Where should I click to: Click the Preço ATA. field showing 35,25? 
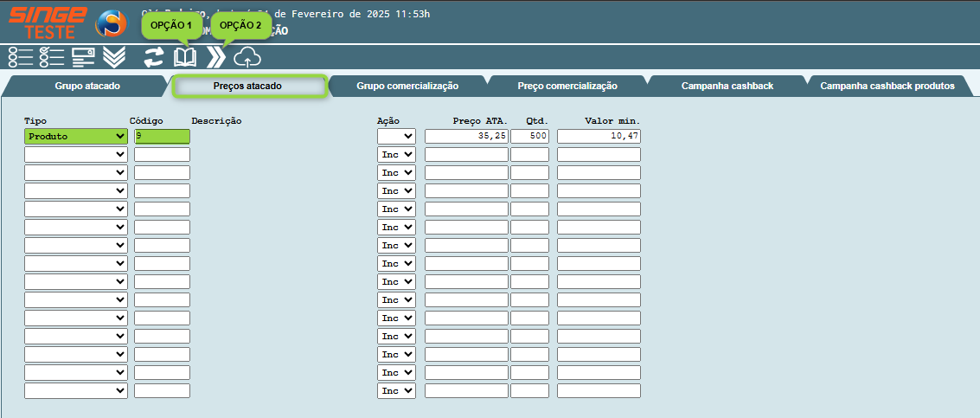pyautogui.click(x=465, y=137)
